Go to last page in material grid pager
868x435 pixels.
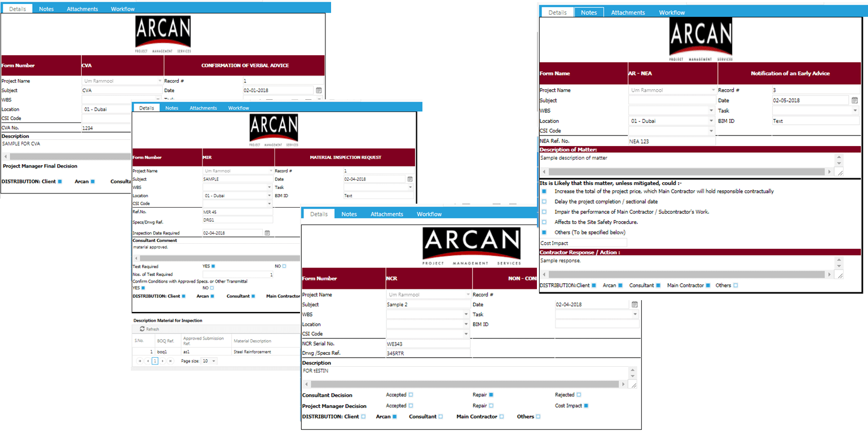point(170,361)
